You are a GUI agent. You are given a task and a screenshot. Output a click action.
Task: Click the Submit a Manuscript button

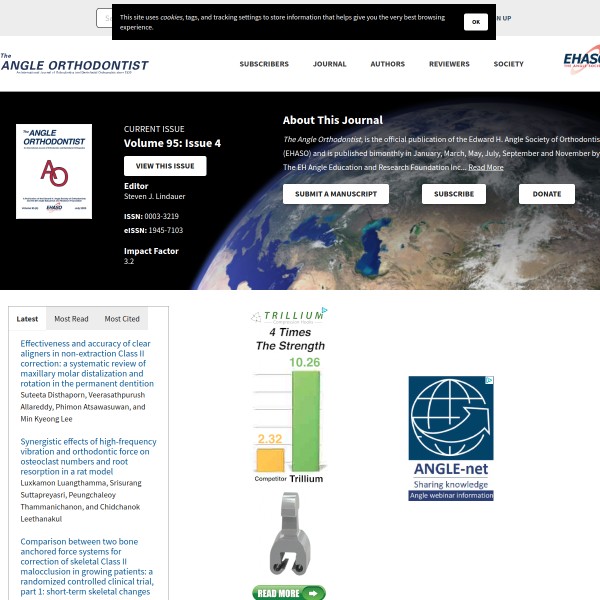(336, 194)
